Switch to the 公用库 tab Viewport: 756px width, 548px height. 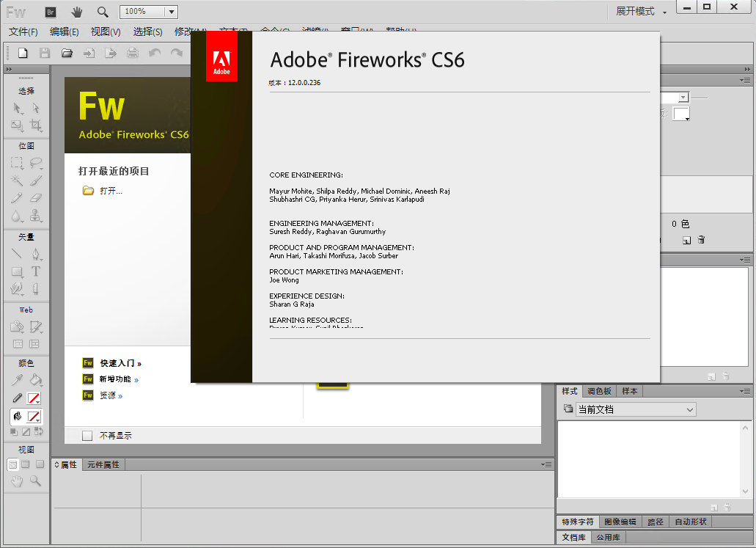click(608, 538)
